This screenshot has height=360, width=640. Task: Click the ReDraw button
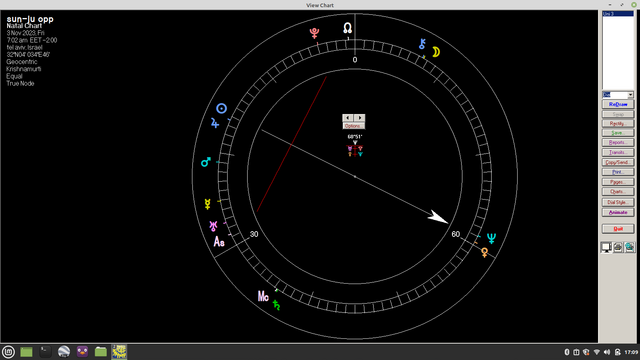(618, 104)
